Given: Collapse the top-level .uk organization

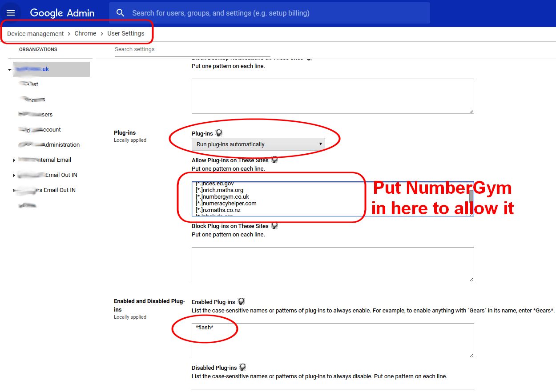Looking at the screenshot, I should click(9, 70).
